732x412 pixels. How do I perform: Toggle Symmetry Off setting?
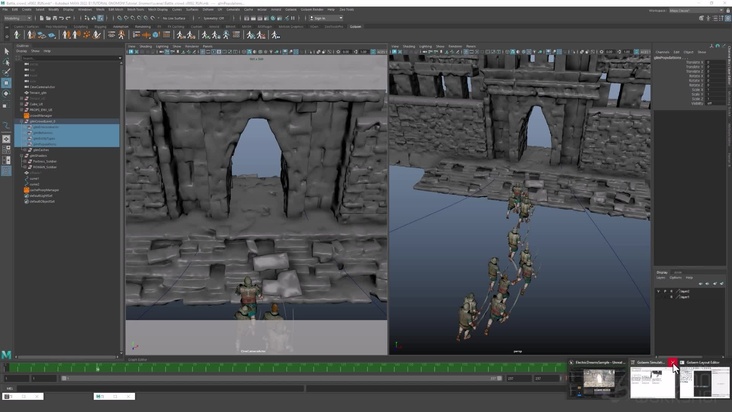click(x=214, y=18)
